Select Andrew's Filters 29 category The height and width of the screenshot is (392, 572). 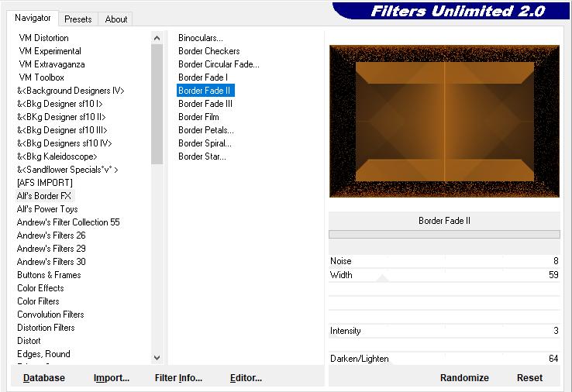51,249
